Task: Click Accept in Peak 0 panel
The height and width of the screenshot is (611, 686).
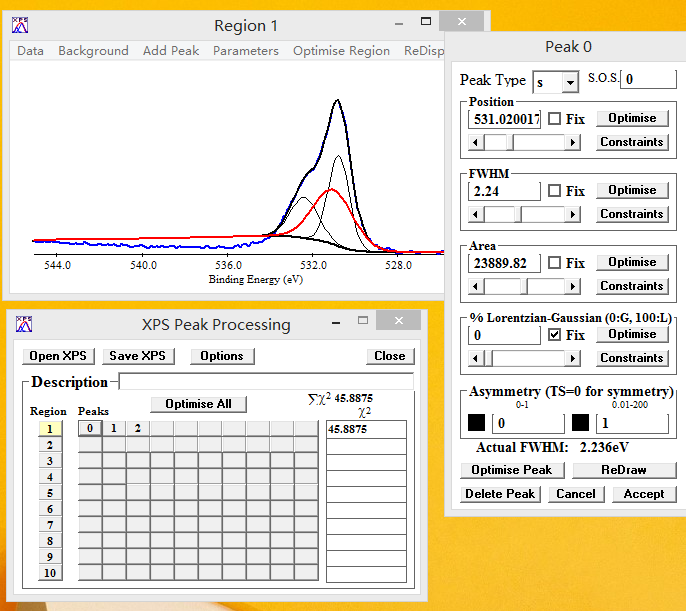Action: [x=644, y=494]
